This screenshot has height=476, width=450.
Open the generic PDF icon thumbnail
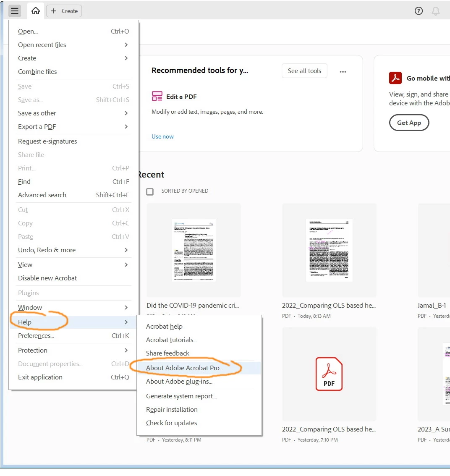(329, 374)
